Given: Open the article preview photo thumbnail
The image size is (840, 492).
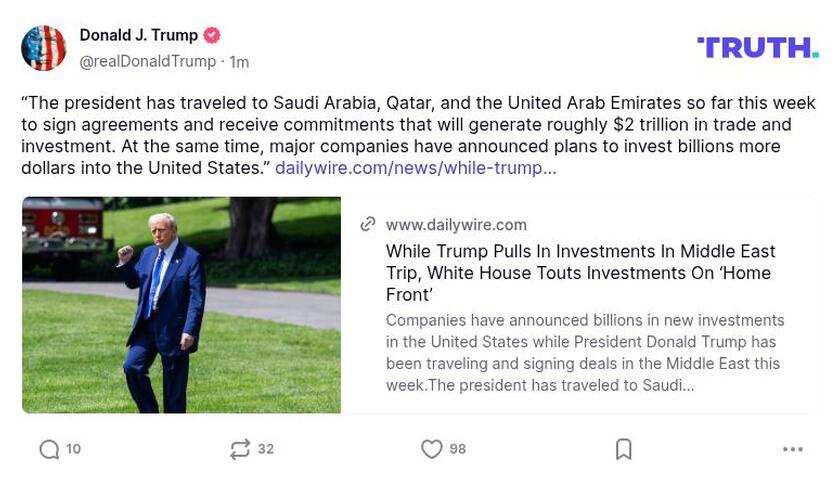Looking at the screenshot, I should point(181,305).
